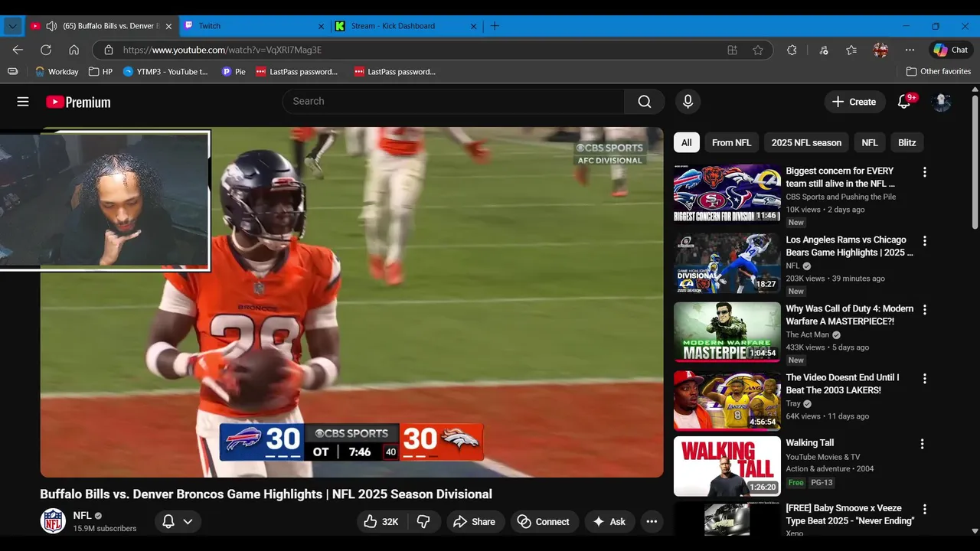Open the tab actions dropdown menu
Image resolution: width=980 pixels, height=551 pixels.
12,26
